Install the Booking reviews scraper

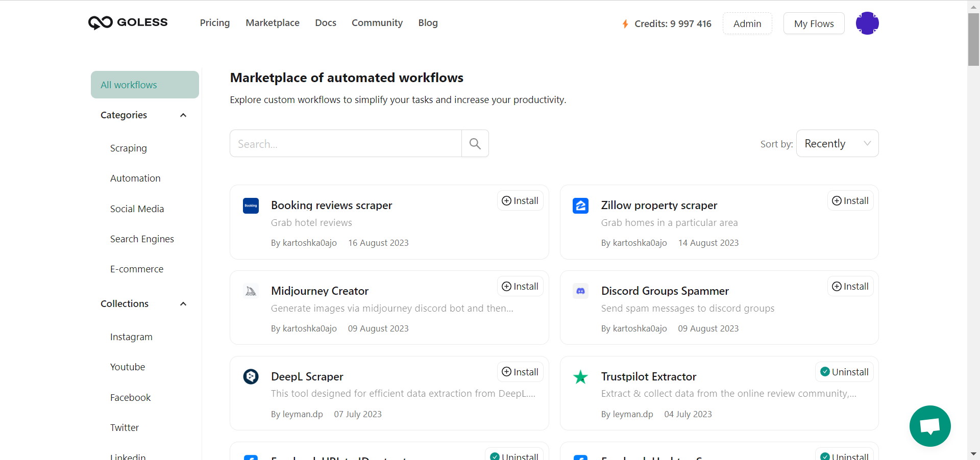click(520, 200)
